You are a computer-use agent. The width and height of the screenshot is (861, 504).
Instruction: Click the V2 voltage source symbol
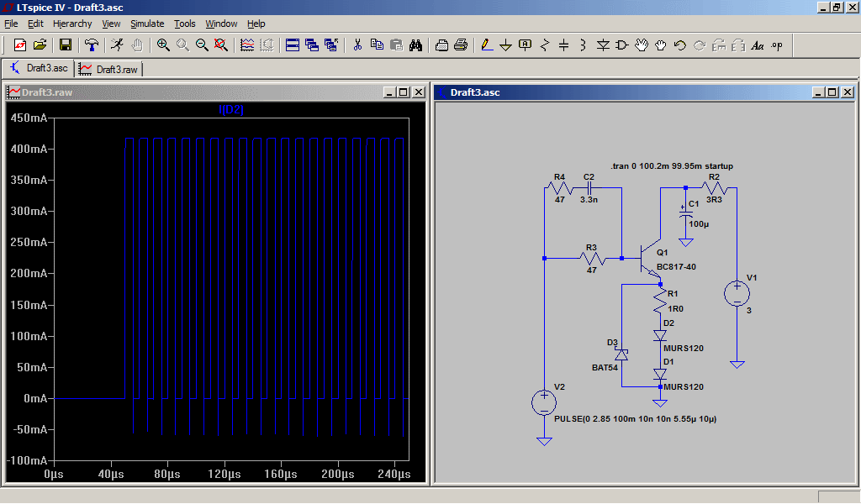pyautogui.click(x=544, y=403)
